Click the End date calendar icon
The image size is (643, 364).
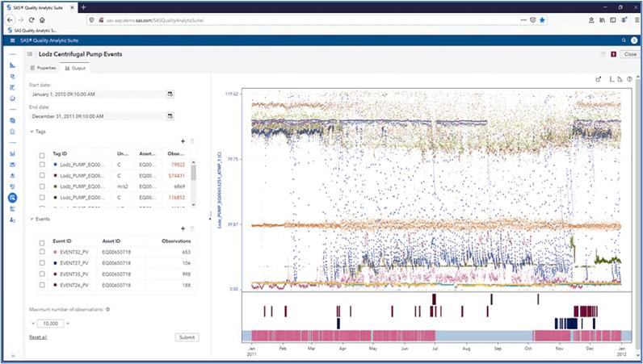coord(170,116)
